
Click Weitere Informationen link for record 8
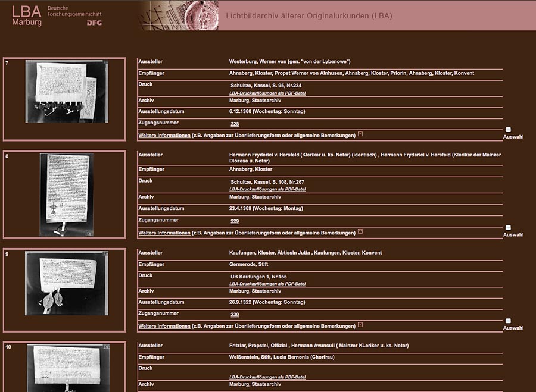coord(164,233)
